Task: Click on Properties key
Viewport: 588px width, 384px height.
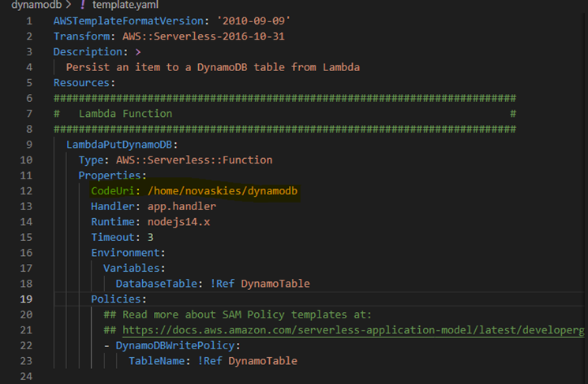Action: click(110, 175)
